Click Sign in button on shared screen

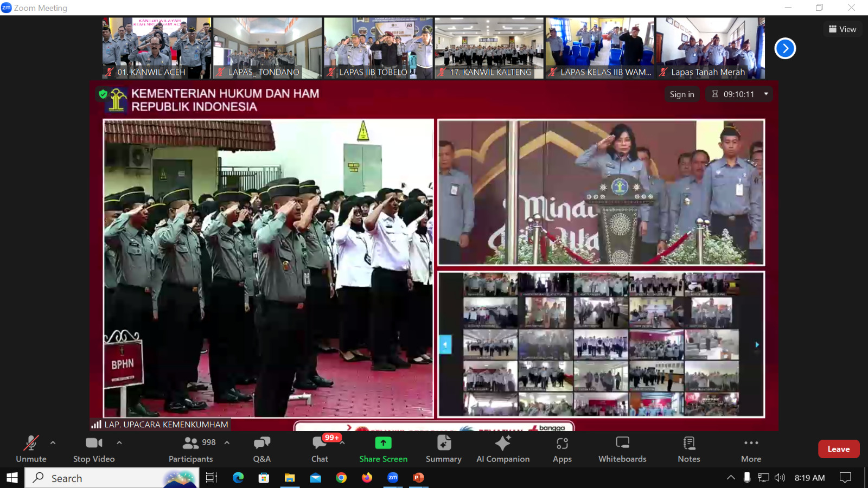(682, 94)
